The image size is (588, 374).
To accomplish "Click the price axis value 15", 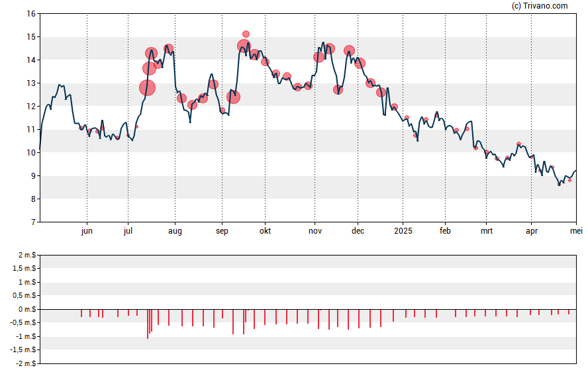I will tap(31, 37).
